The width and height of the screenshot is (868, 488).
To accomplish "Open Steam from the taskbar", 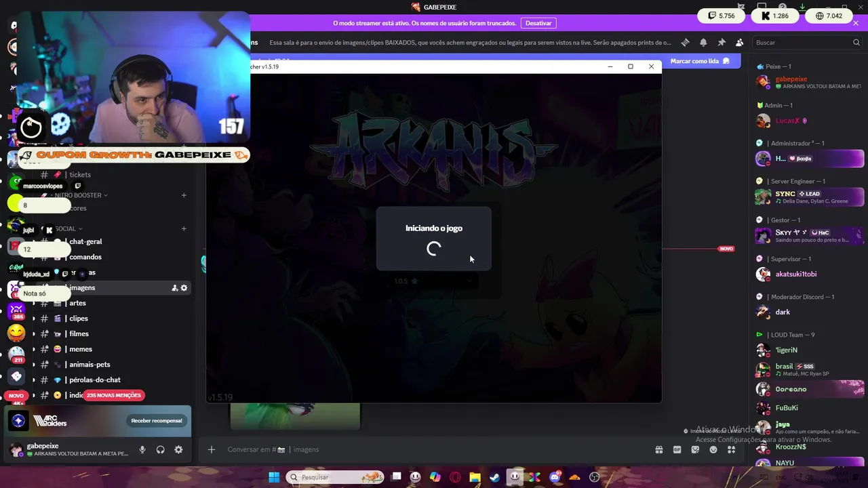I will click(494, 477).
